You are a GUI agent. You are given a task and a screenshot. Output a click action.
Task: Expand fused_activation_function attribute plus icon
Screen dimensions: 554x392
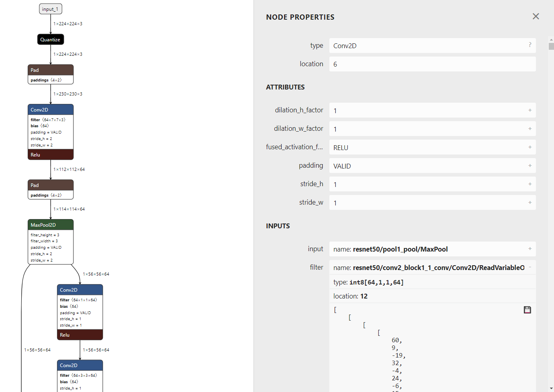[x=530, y=147]
